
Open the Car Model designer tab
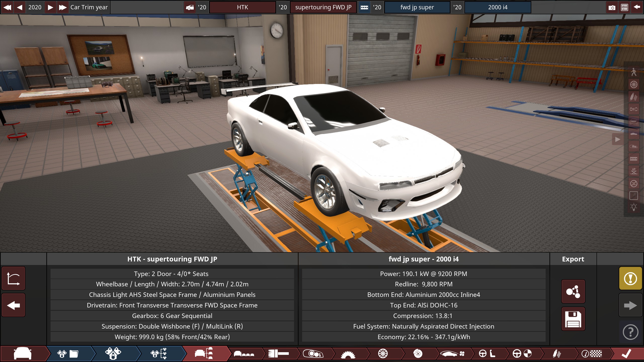(23, 354)
